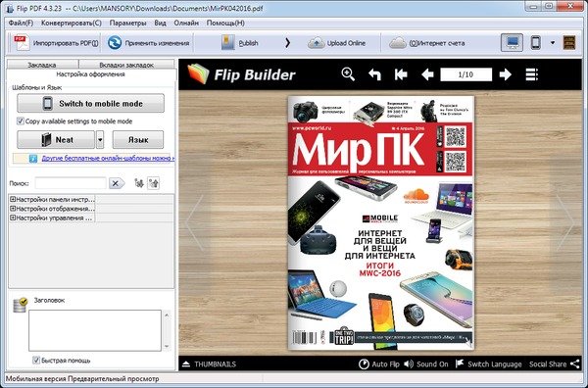Image resolution: width=588 pixels, height=388 pixels.
Task: Click the Мир ПК magazine cover
Action: tap(380, 222)
